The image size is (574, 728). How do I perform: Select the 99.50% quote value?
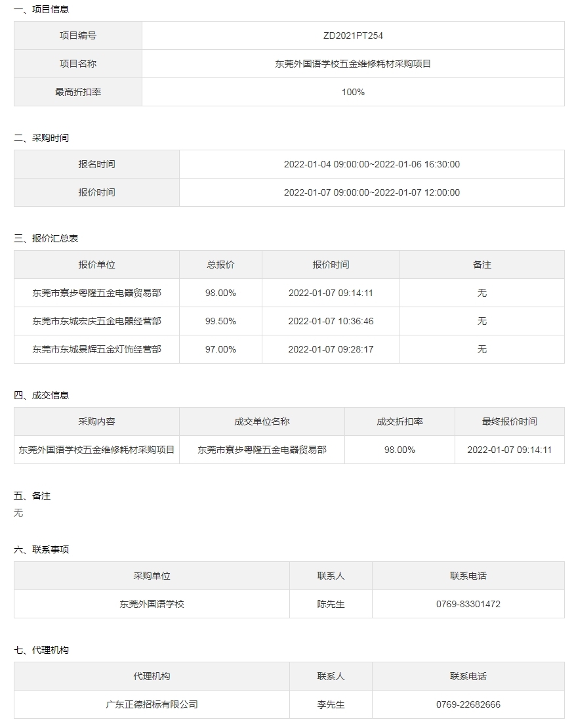(x=221, y=321)
